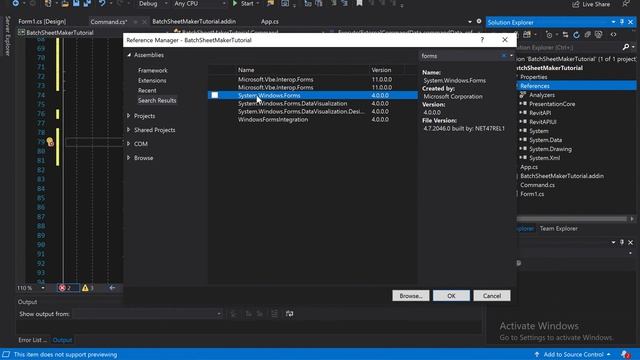Image resolution: width=640 pixels, height=360 pixels.
Task: Click the red errors count indicator
Action: (67, 288)
